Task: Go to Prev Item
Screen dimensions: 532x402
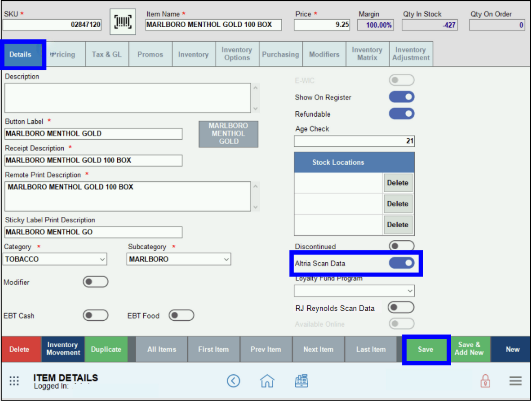Action: (266, 349)
